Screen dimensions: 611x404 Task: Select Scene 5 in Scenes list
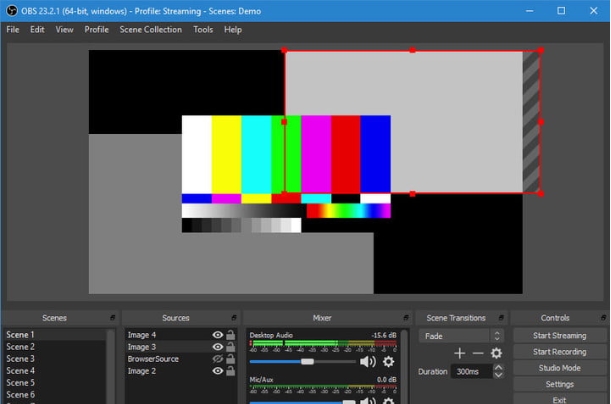(x=55, y=383)
